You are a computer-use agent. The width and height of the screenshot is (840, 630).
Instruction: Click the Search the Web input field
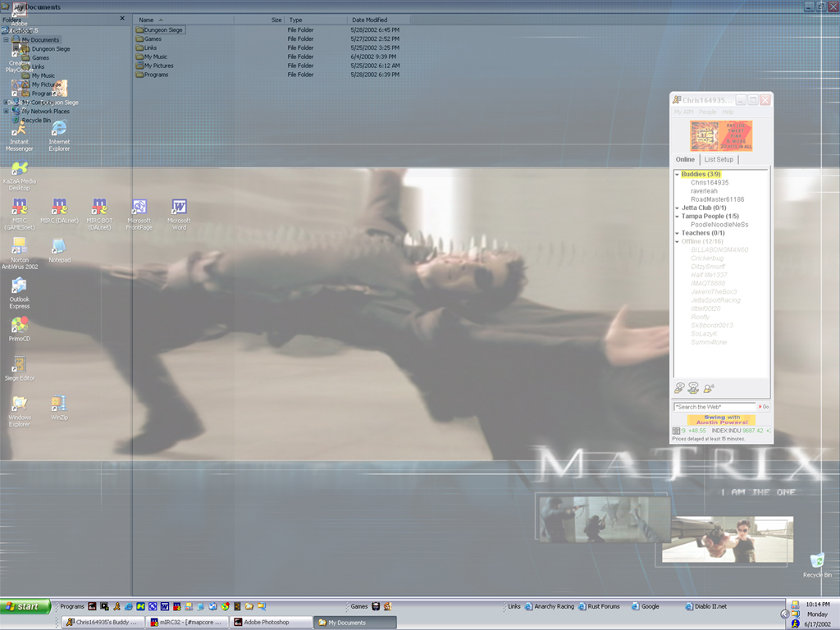pos(714,407)
